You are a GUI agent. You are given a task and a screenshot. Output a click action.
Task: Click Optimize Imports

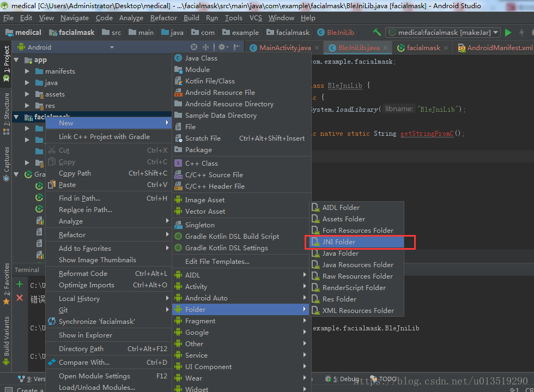click(x=108, y=285)
